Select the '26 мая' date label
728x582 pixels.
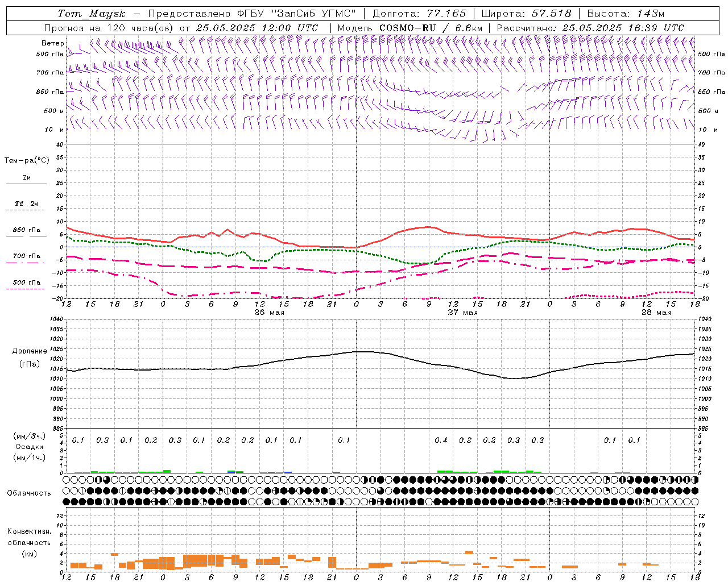(x=270, y=313)
